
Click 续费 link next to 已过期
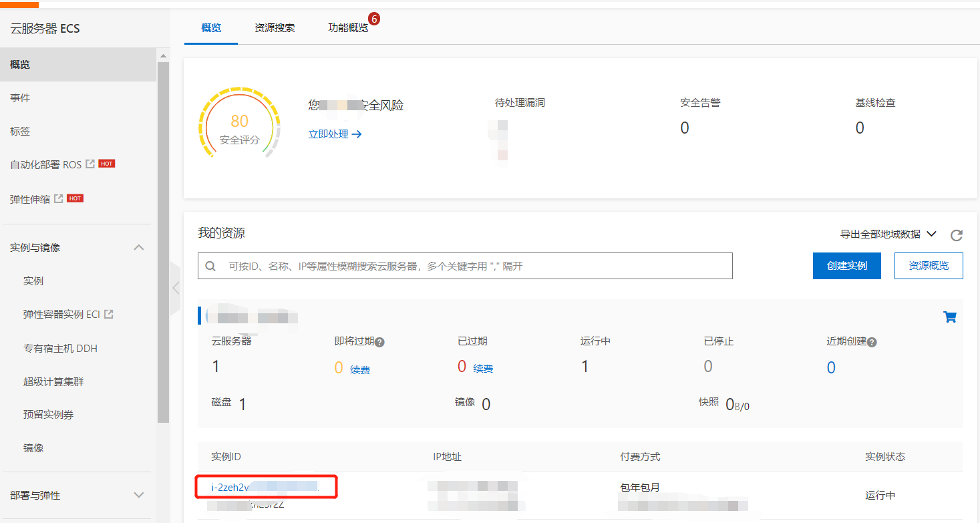pos(483,369)
